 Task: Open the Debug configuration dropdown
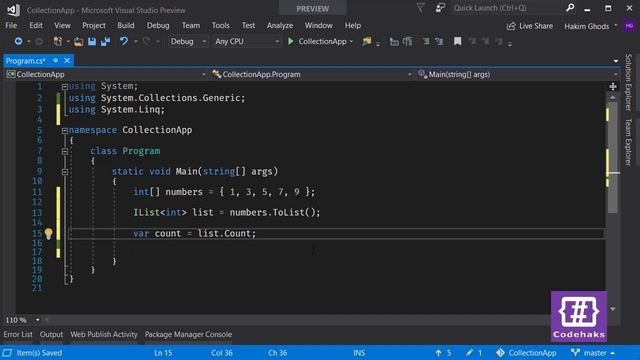tap(188, 41)
